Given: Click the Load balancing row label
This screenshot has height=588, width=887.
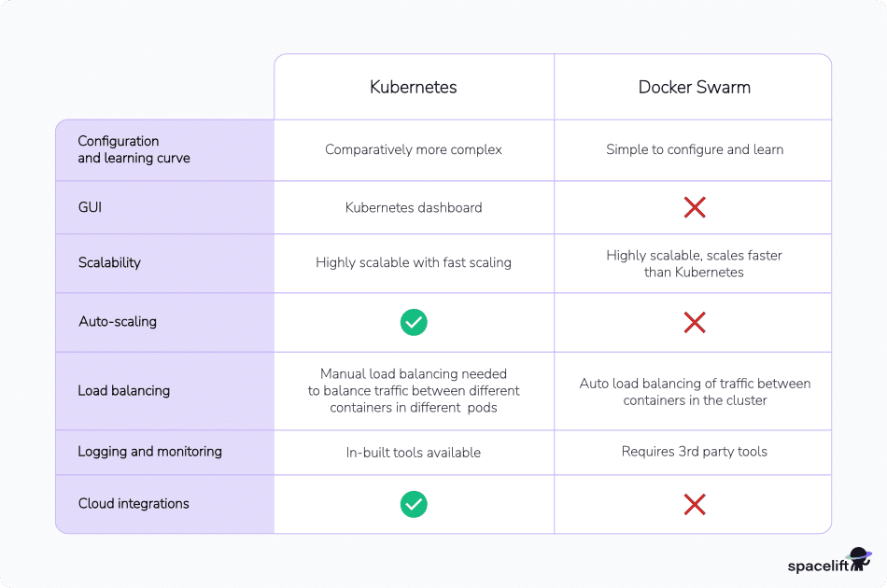Looking at the screenshot, I should coord(123,391).
